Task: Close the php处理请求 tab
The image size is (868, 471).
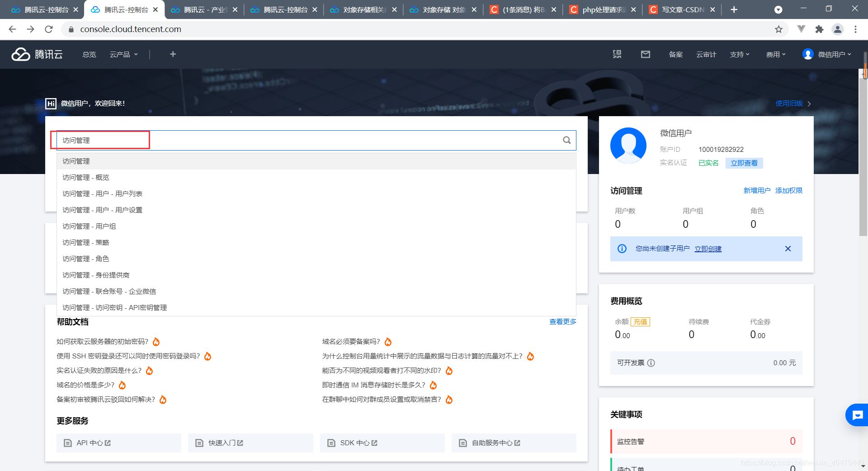Action: pyautogui.click(x=633, y=9)
